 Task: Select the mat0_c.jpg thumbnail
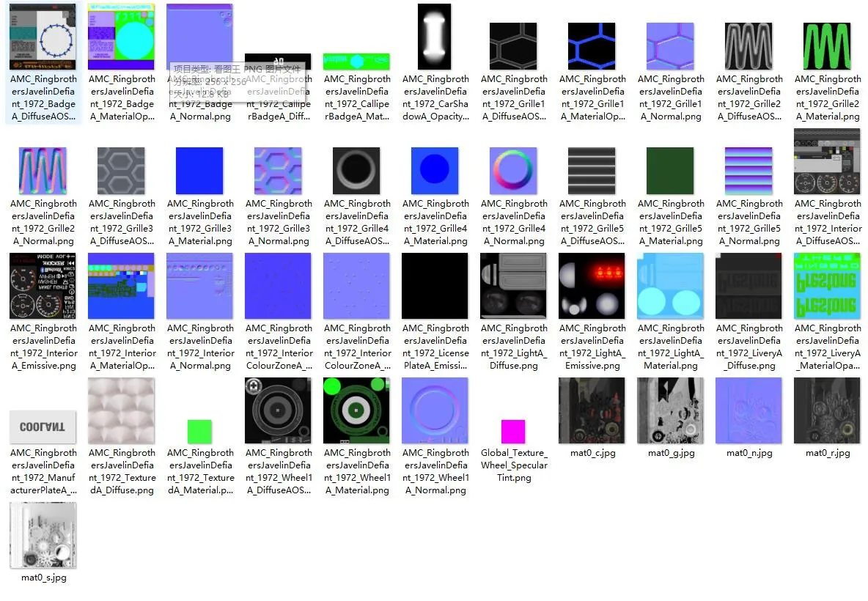coord(592,410)
